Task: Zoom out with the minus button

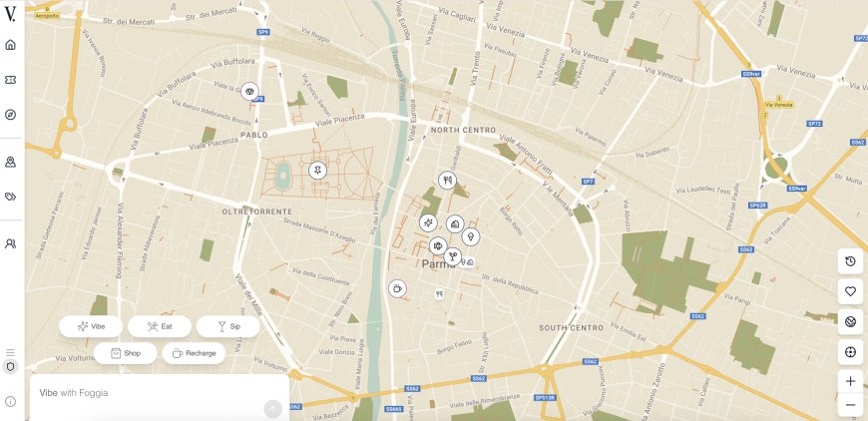Action: pyautogui.click(x=850, y=405)
